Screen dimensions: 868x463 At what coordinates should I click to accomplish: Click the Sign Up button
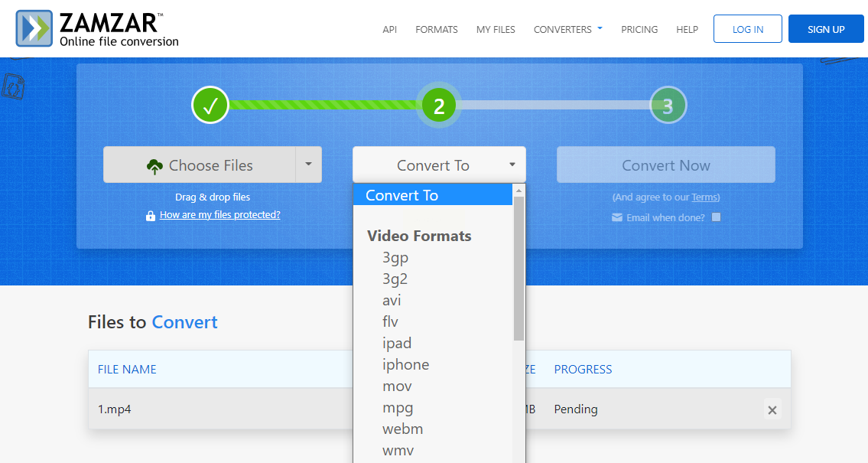(x=826, y=29)
